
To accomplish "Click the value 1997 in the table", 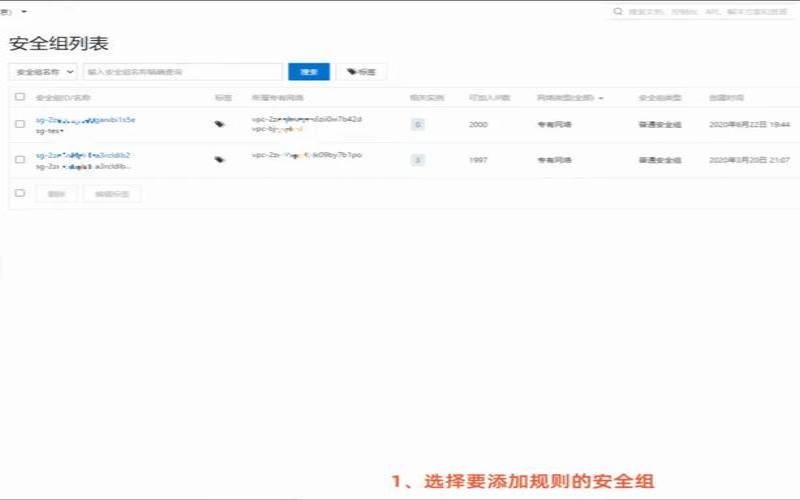I will point(478,160).
